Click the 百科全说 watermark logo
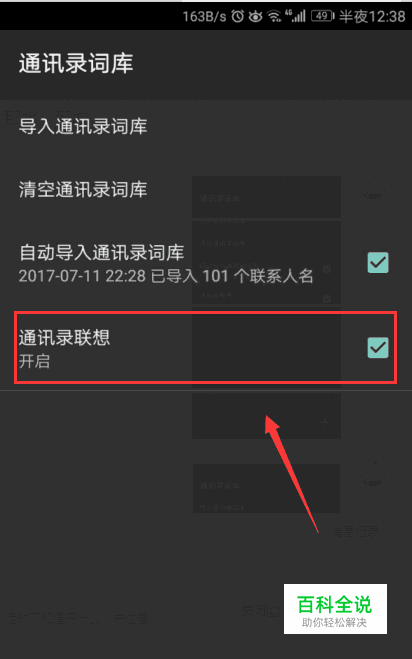This screenshot has width=412, height=659. pos(335,609)
